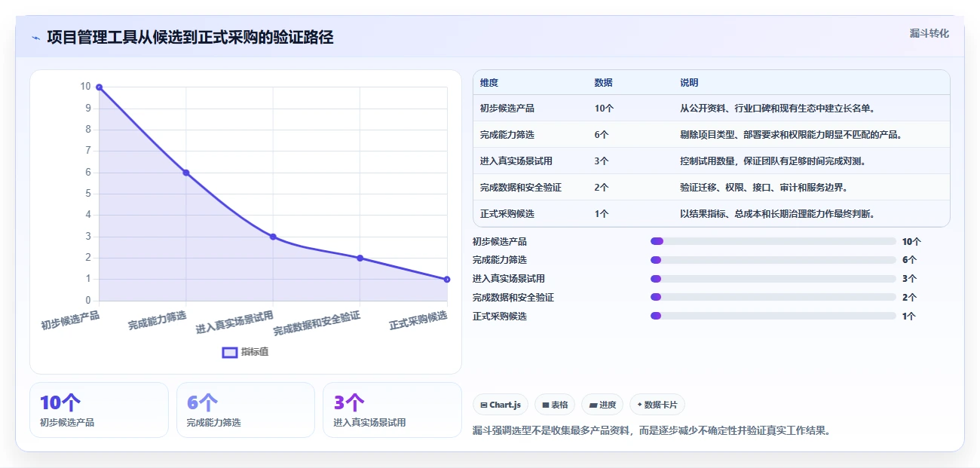Click the 表格 tag chip
980x468 pixels.
(555, 405)
